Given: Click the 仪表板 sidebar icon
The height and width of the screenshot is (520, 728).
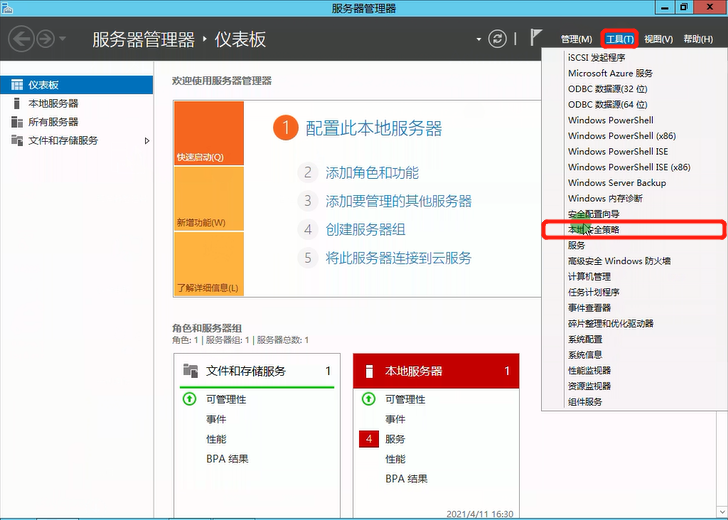Looking at the screenshot, I should coord(17,85).
